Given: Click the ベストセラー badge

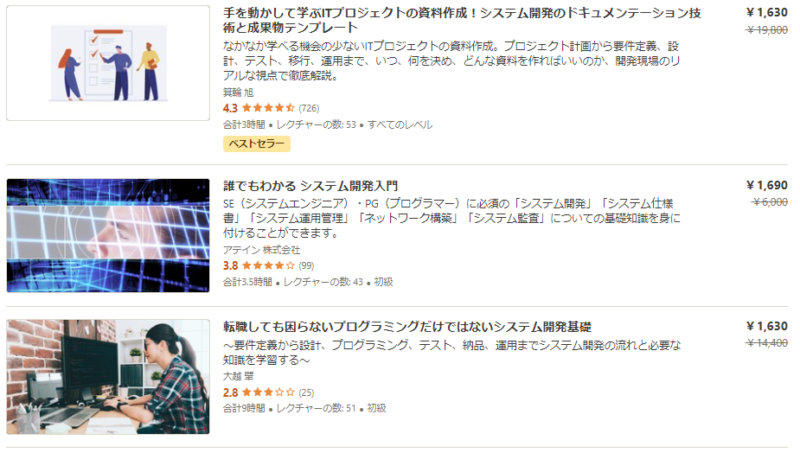Looking at the screenshot, I should (257, 144).
